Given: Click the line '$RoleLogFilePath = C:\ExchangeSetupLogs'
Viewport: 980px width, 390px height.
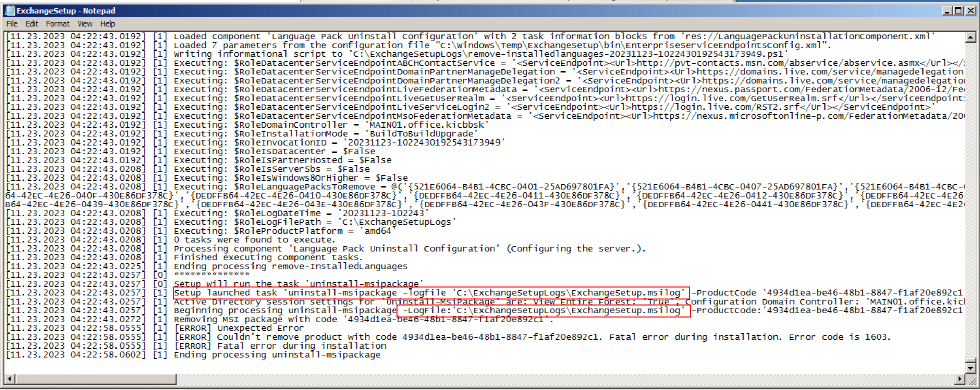Looking at the screenshot, I should [231, 222].
